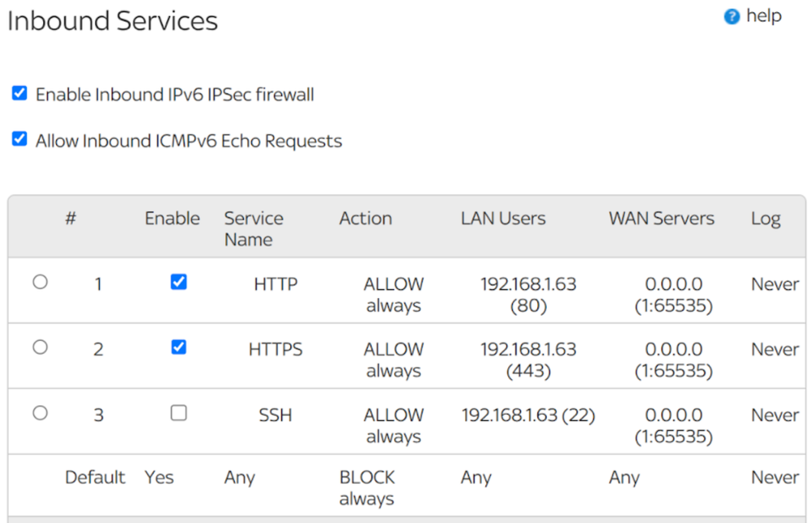Click the LAN Users column header
Screen dimensions: 812x523
(503, 218)
